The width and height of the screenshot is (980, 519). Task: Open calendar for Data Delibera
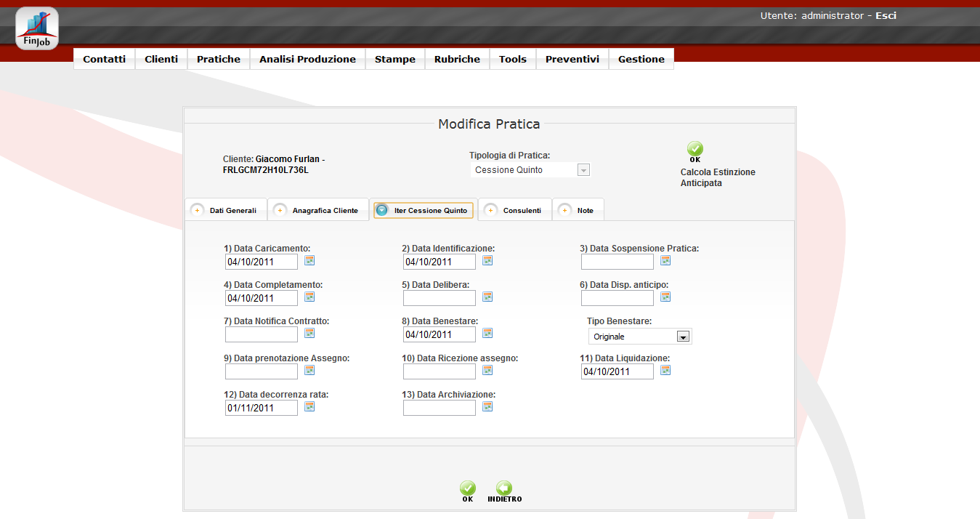pos(487,297)
